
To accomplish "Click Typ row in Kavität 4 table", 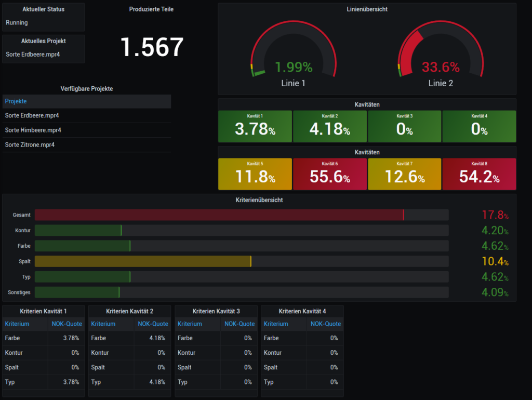I will [302, 382].
